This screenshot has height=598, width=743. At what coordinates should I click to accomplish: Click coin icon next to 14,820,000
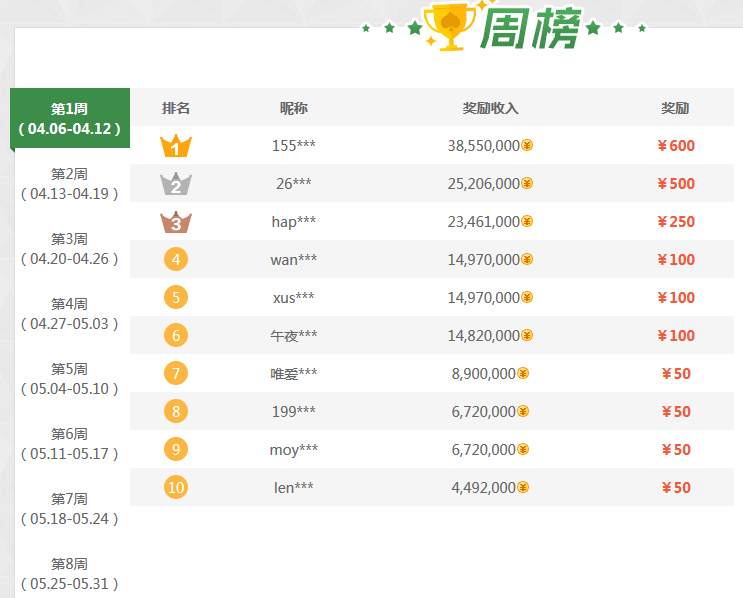(x=527, y=335)
